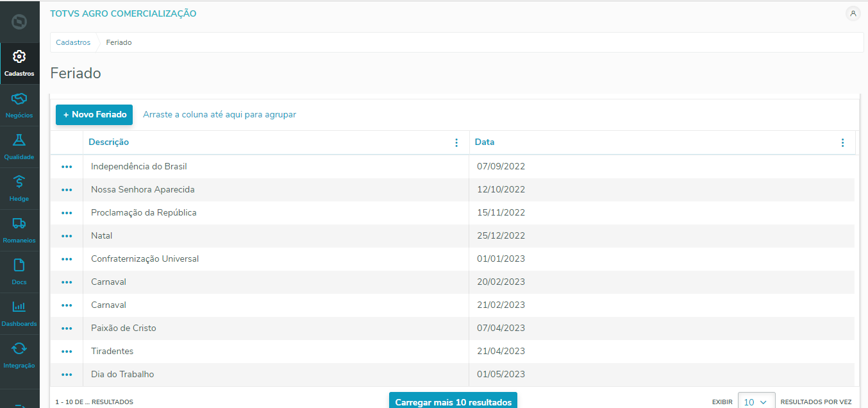This screenshot has width=868, height=408.
Task: Open the Romaneios truck icon
Action: (19, 223)
